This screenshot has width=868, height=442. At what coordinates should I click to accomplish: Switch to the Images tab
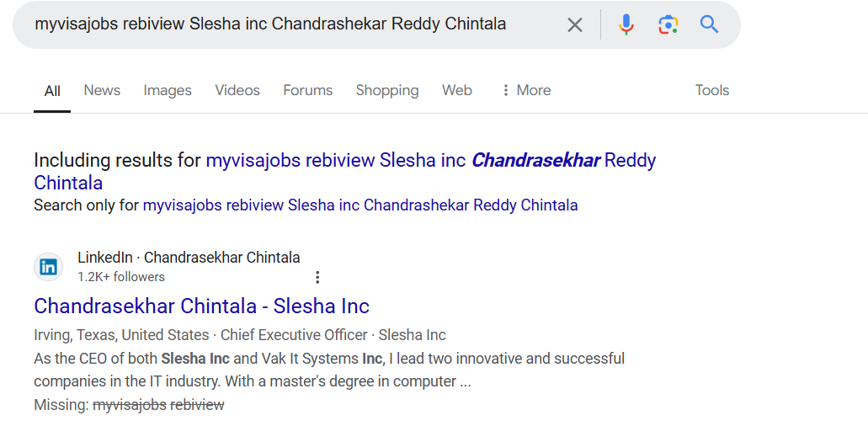[168, 90]
